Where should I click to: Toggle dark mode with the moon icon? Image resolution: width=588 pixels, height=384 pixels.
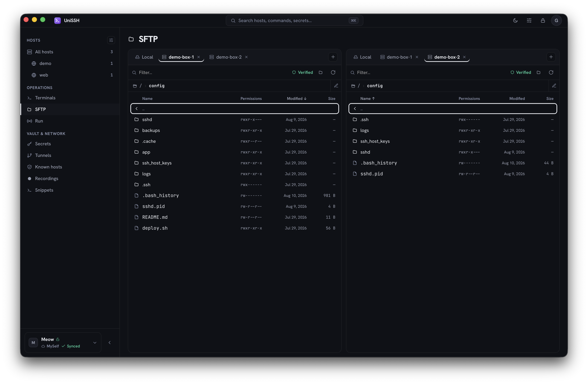(515, 20)
